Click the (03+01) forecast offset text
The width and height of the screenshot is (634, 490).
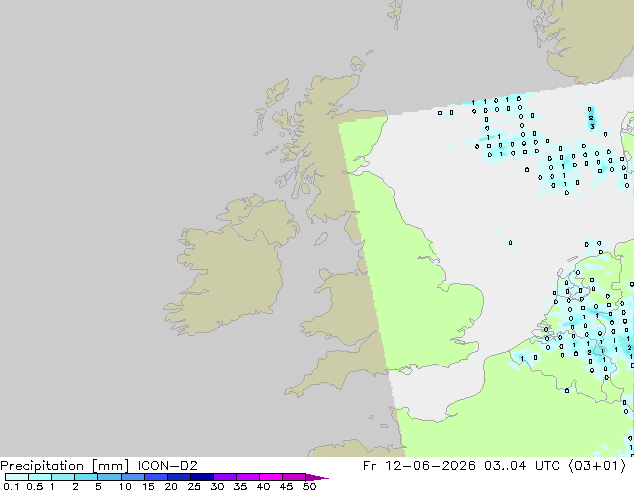click(x=598, y=466)
